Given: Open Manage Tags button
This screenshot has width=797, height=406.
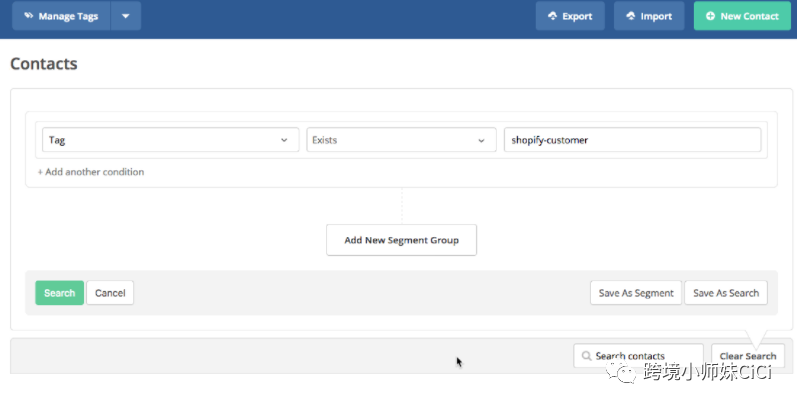Looking at the screenshot, I should click(62, 16).
